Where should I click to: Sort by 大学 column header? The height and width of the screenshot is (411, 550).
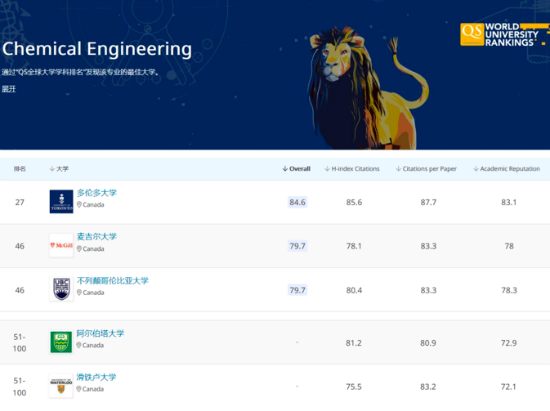[59, 169]
